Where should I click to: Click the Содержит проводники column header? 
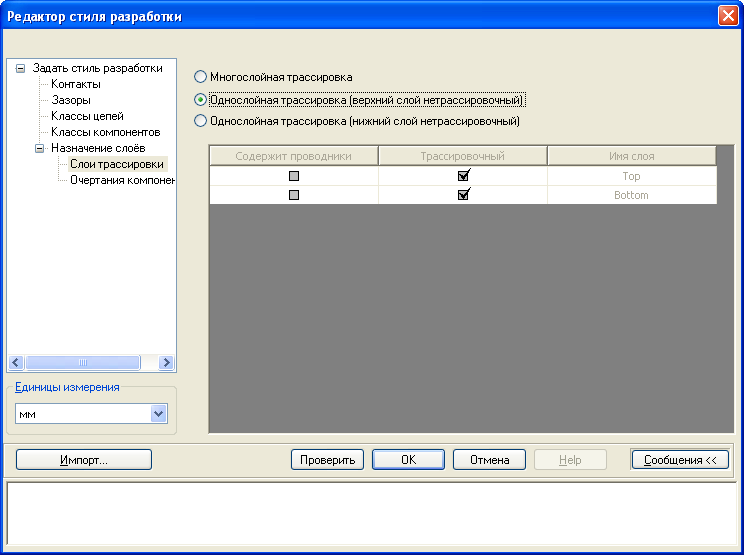[294, 156]
